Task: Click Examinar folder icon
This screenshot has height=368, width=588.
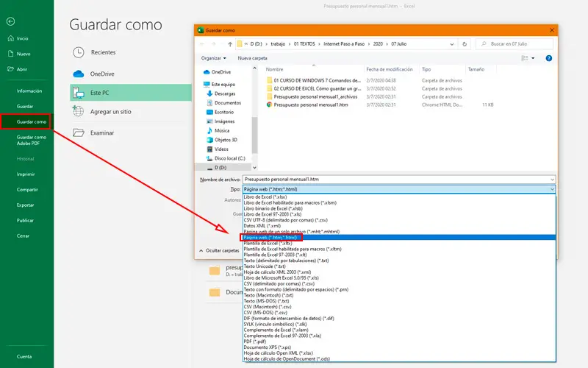Action: (x=79, y=132)
